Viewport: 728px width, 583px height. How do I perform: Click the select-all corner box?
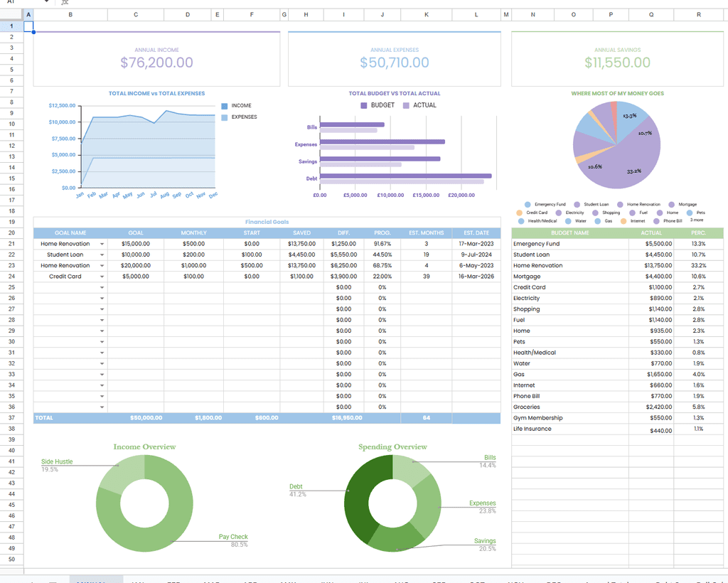coord(11,15)
